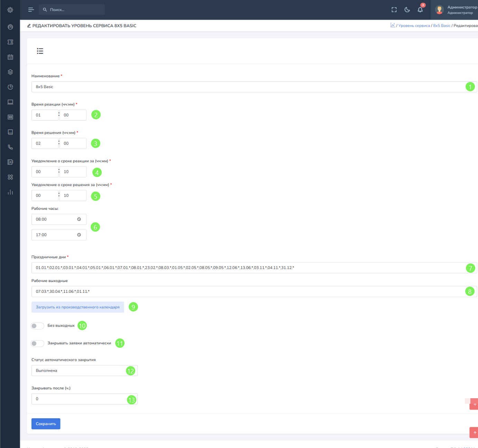478x448 pixels.
Task: Click the phone icon in sidebar
Action: tap(10, 147)
